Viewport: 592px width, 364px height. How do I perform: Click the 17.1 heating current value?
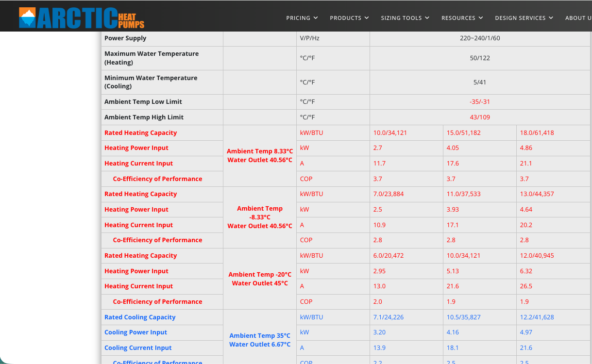[453, 225]
